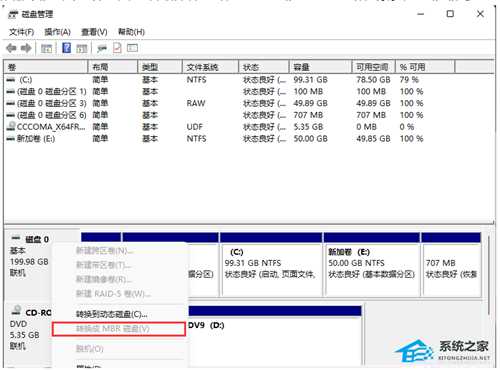Toggle the console tree toolbar icon
This screenshot has width=500, height=370.
pos(46,48)
